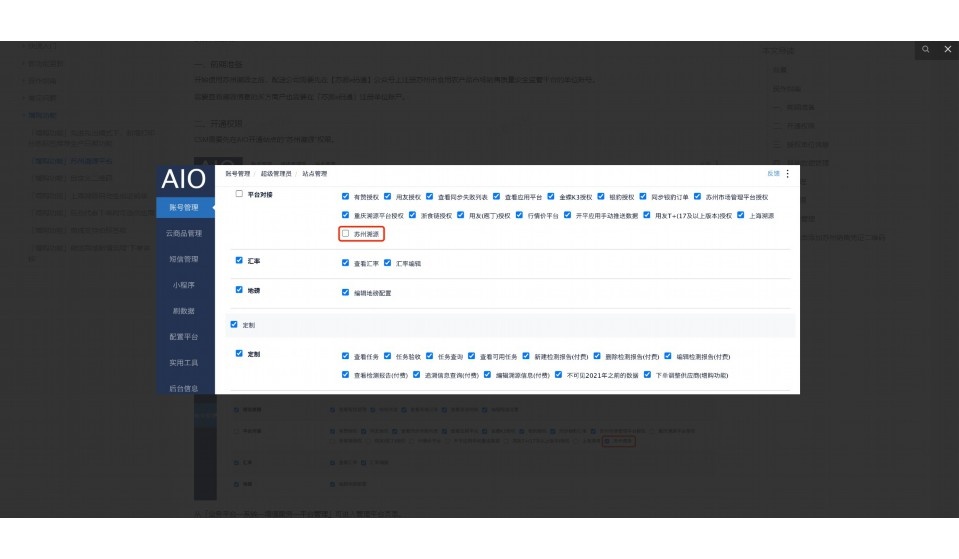Close the image preview overlay
The image size is (959, 559).
pyautogui.click(x=948, y=49)
